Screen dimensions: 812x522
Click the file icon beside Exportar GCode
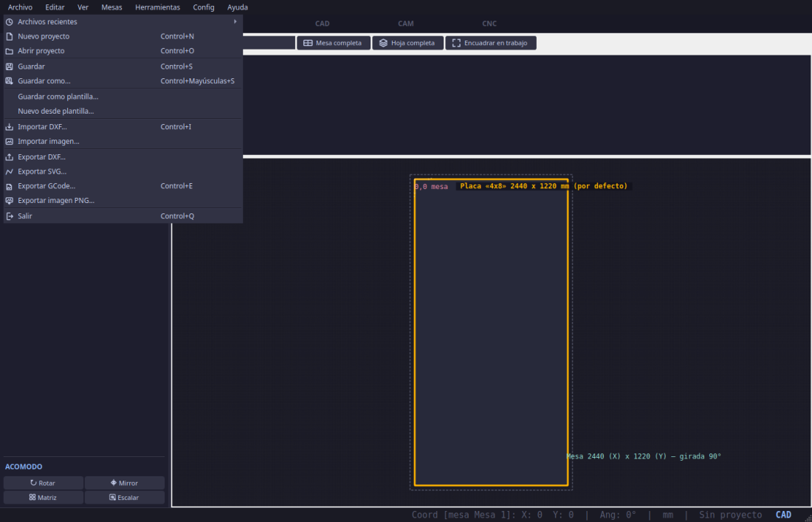[x=10, y=186]
